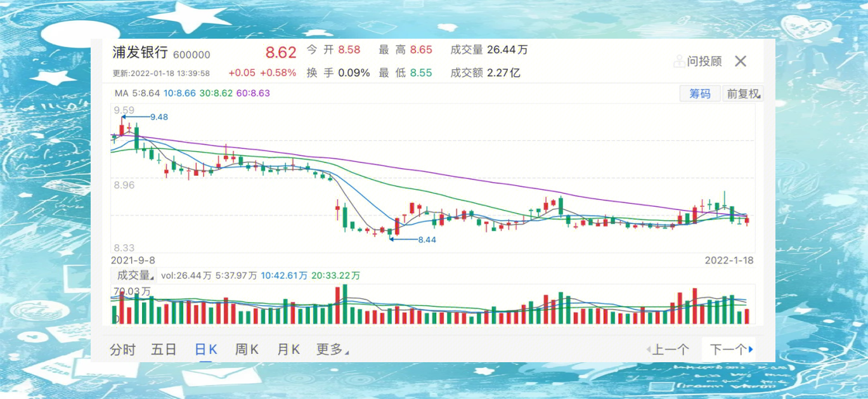
Task: Click the MA 5:8.64 value
Action: pyautogui.click(x=138, y=93)
